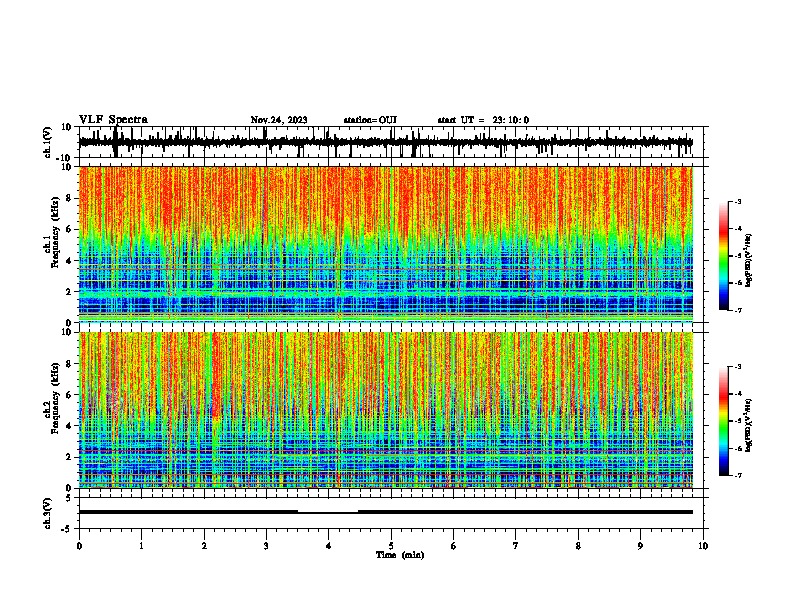The height and width of the screenshot is (612, 792).
Task: Click the '5' tick on time axis
Action: tap(391, 546)
